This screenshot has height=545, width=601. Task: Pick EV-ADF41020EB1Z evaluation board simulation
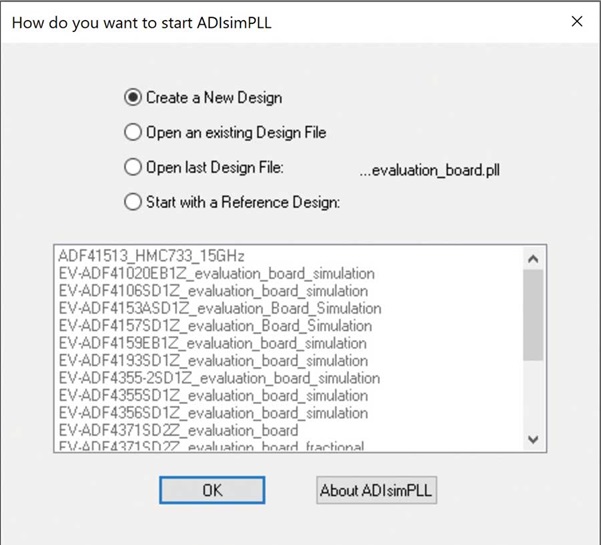tap(216, 273)
